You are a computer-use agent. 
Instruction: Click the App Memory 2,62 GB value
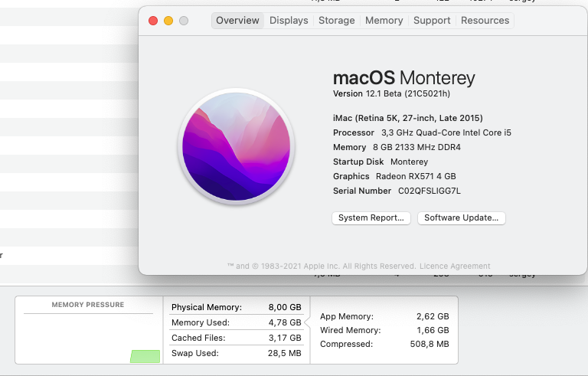pyautogui.click(x=433, y=316)
